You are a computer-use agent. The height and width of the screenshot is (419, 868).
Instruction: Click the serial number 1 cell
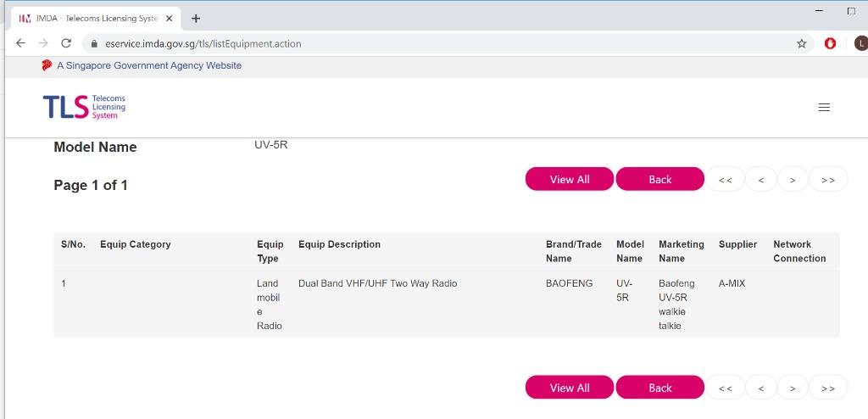coord(63,284)
